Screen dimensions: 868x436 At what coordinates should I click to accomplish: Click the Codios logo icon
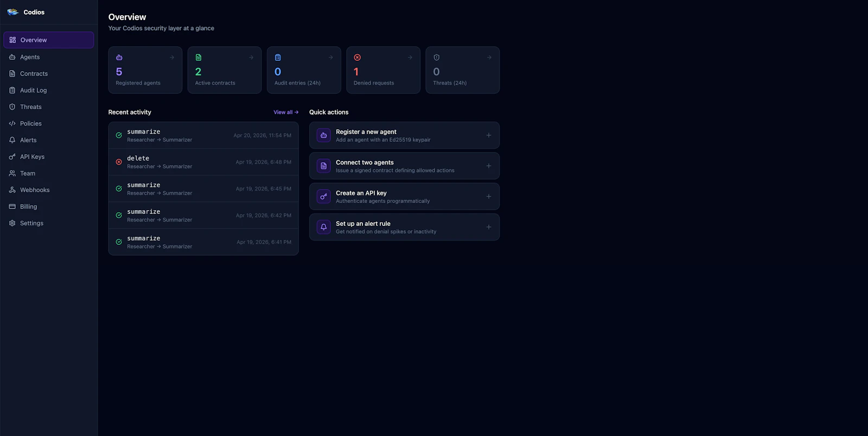coord(12,12)
